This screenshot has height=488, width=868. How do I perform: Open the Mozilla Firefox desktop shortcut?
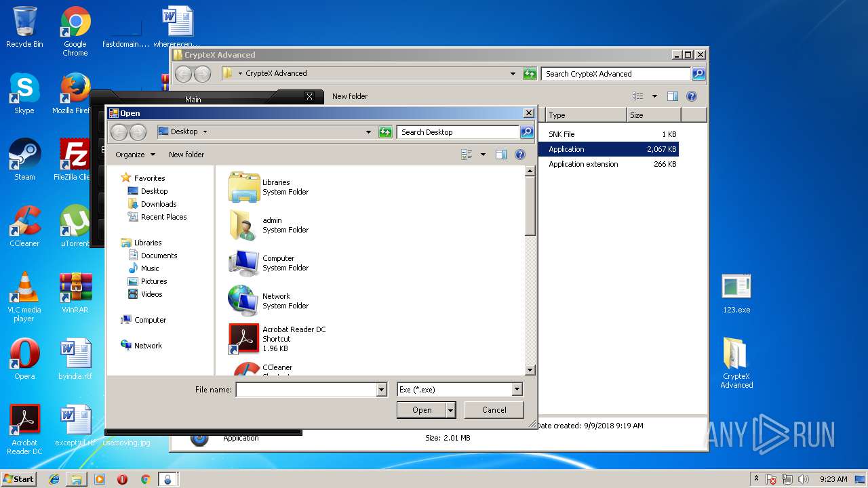click(75, 94)
